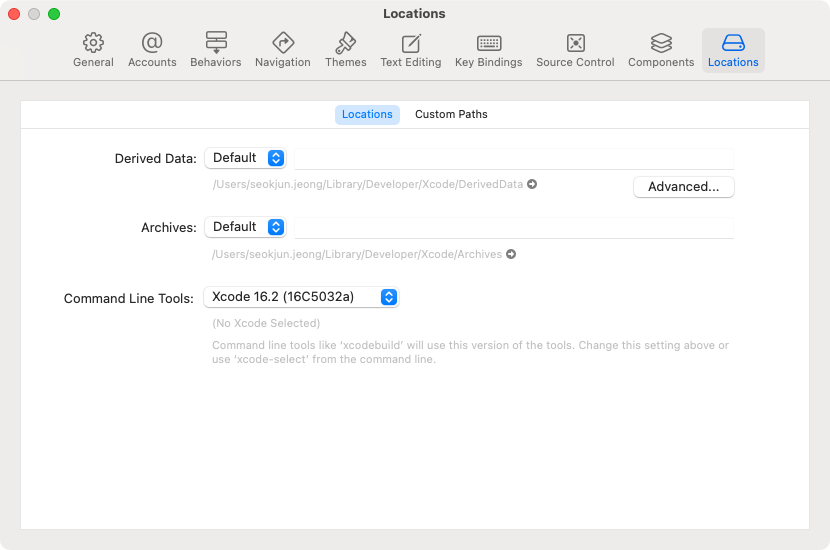Click the 'Command Line Tools:' label
The image size is (830, 550).
click(129, 299)
